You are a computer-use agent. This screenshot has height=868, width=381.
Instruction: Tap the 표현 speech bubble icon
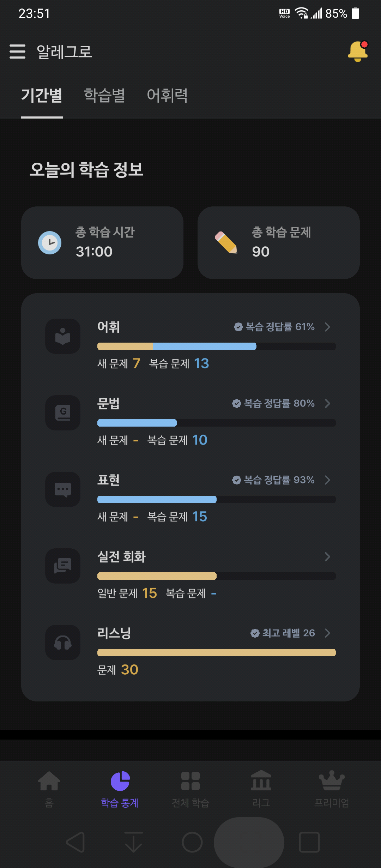(x=63, y=489)
